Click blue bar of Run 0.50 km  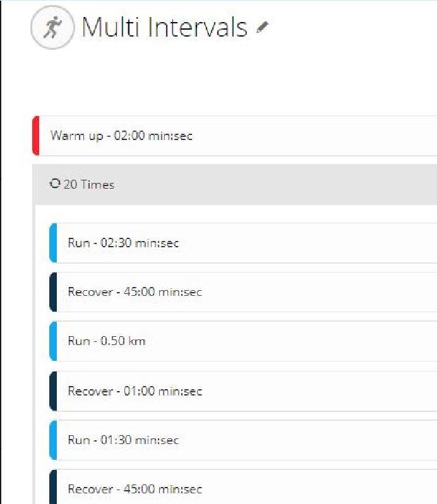pyautogui.click(x=53, y=341)
